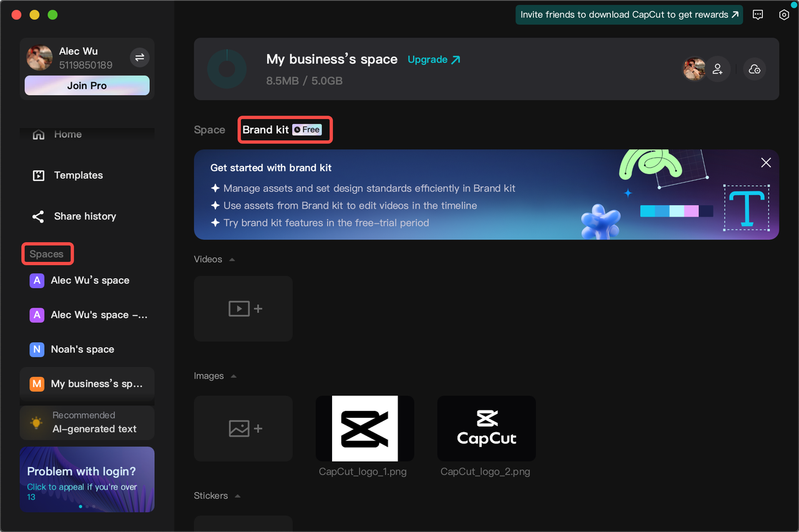Viewport: 799px width, 532px height.
Task: Click the switch account icon beside Alec Wu
Action: tap(140, 57)
